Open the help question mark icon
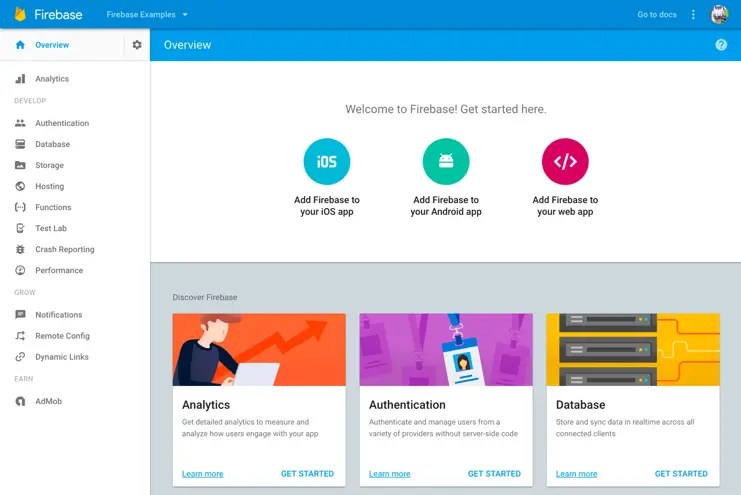This screenshot has height=495, width=741. pyautogui.click(x=721, y=44)
